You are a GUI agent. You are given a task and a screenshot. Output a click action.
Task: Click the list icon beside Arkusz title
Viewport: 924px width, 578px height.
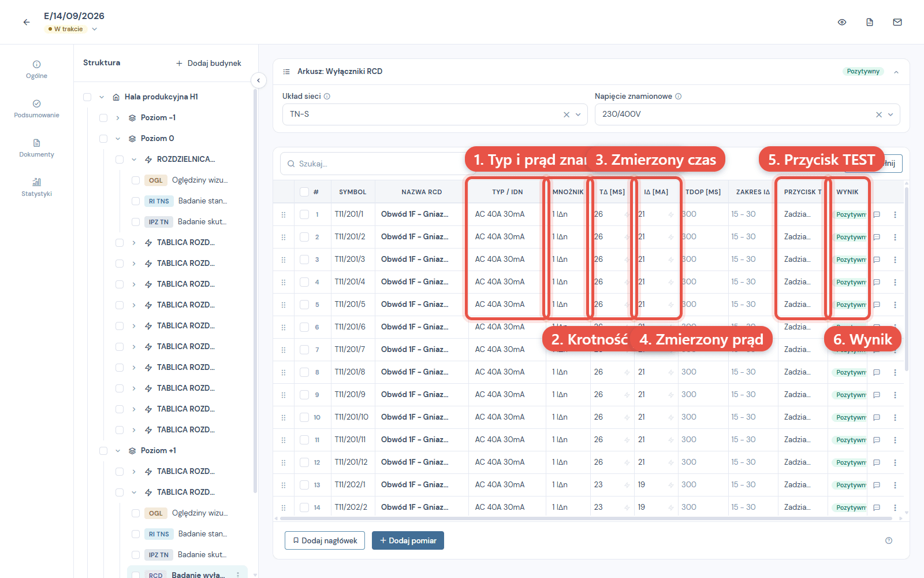(286, 72)
